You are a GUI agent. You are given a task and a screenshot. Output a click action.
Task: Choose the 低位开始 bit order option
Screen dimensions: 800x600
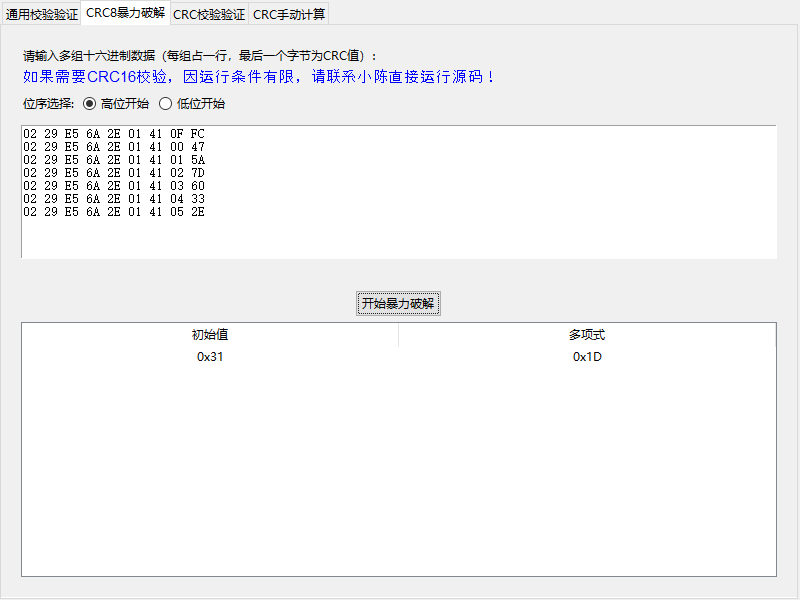192,104
